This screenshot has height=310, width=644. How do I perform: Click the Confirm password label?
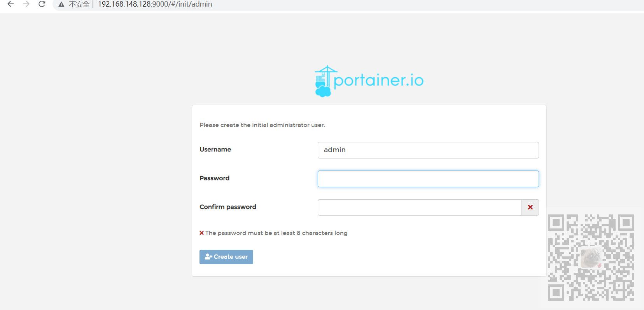(228, 207)
